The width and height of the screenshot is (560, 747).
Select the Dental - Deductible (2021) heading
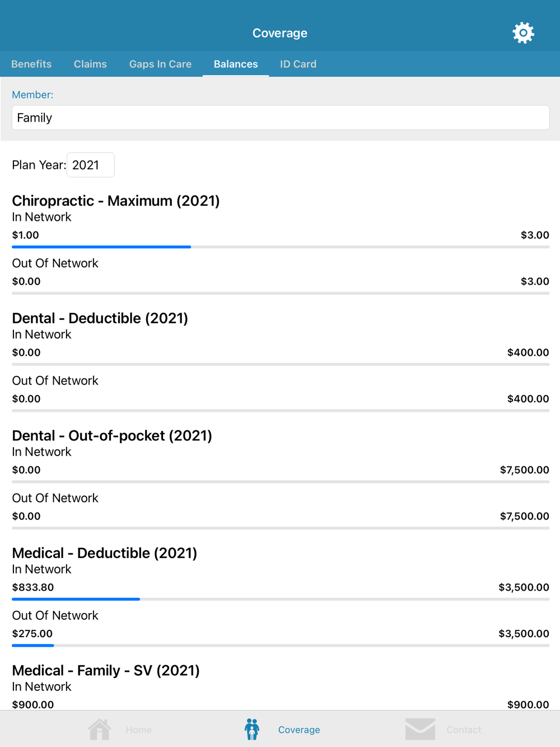click(100, 318)
